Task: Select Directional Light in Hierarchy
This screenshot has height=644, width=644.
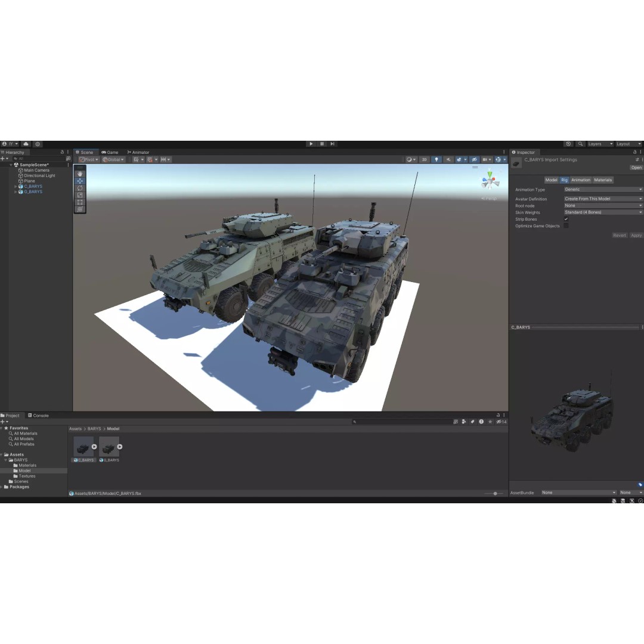Action: (x=39, y=175)
